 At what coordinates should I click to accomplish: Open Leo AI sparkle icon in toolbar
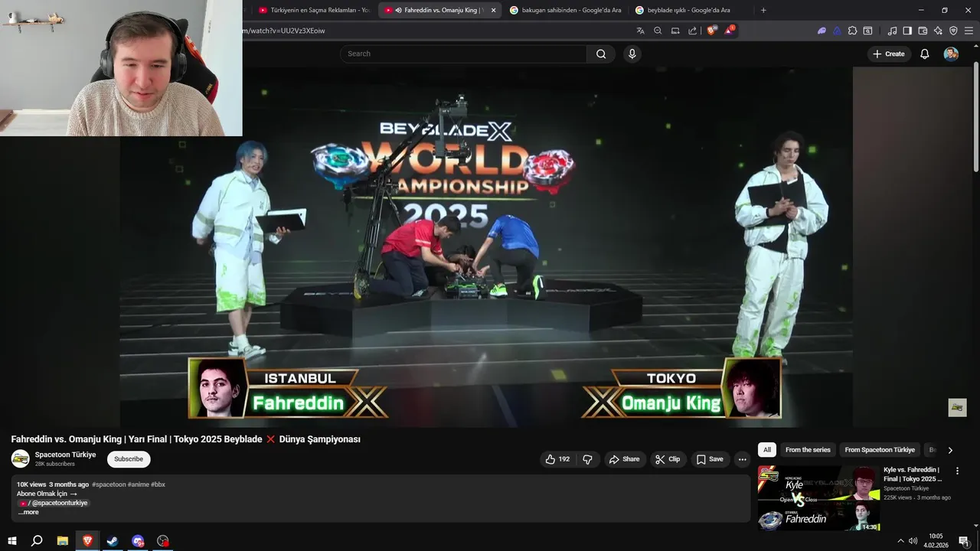coord(938,31)
